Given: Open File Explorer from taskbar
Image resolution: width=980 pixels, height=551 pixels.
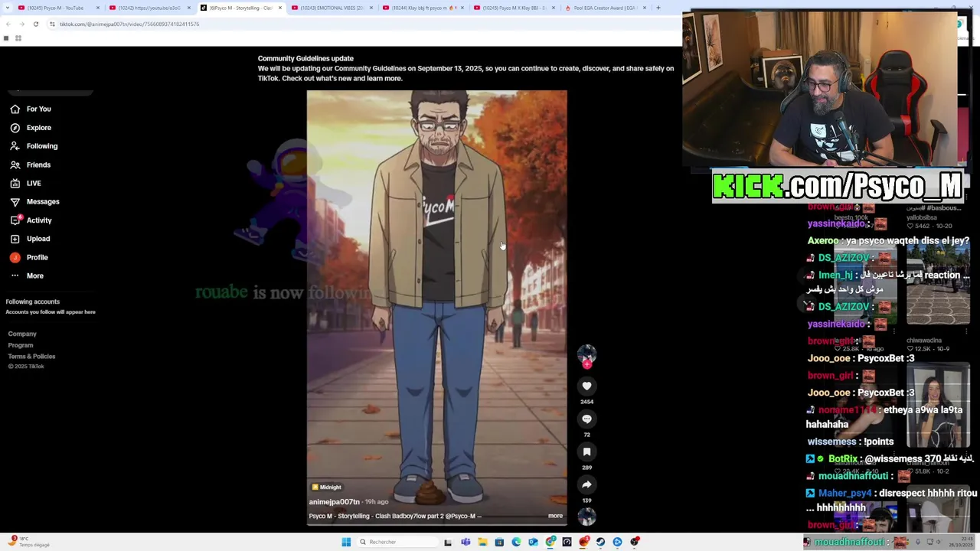Looking at the screenshot, I should pos(482,542).
